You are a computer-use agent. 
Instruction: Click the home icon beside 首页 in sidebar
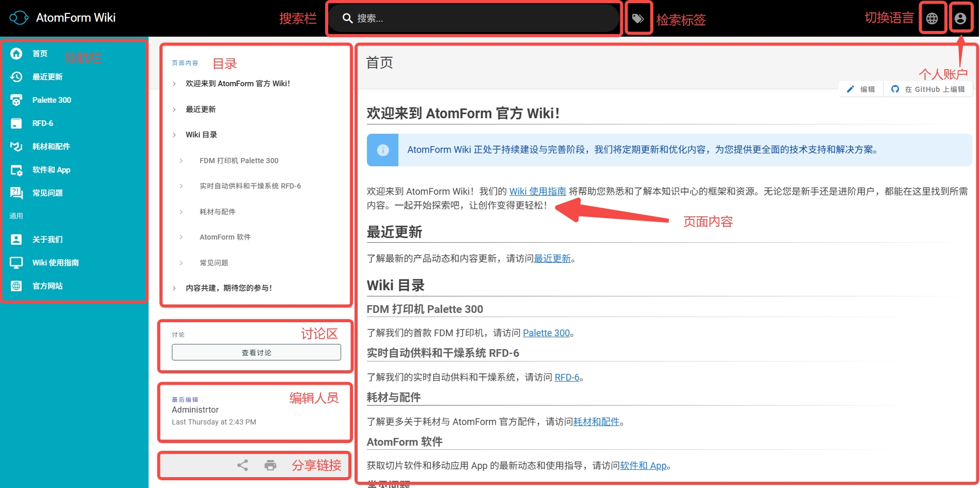tap(17, 53)
